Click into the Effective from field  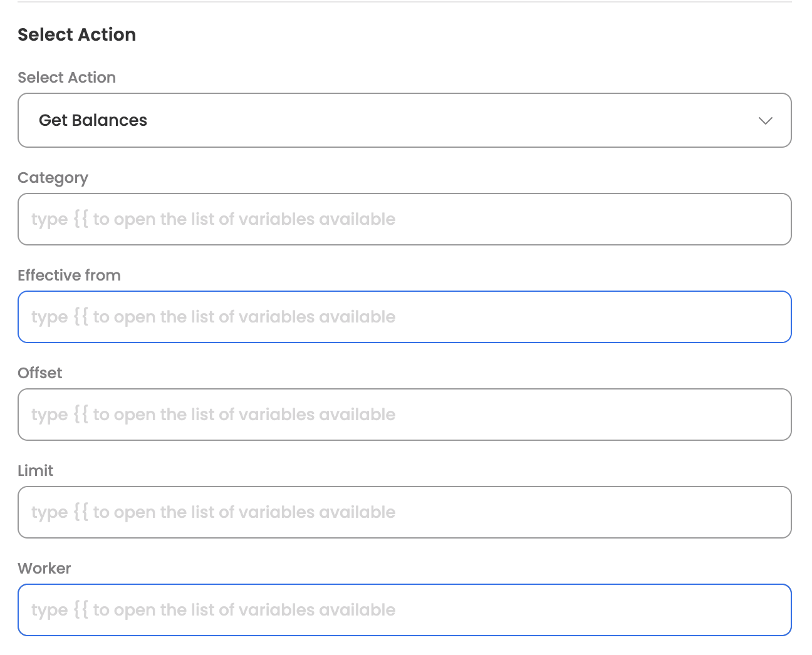tap(564, 317)
